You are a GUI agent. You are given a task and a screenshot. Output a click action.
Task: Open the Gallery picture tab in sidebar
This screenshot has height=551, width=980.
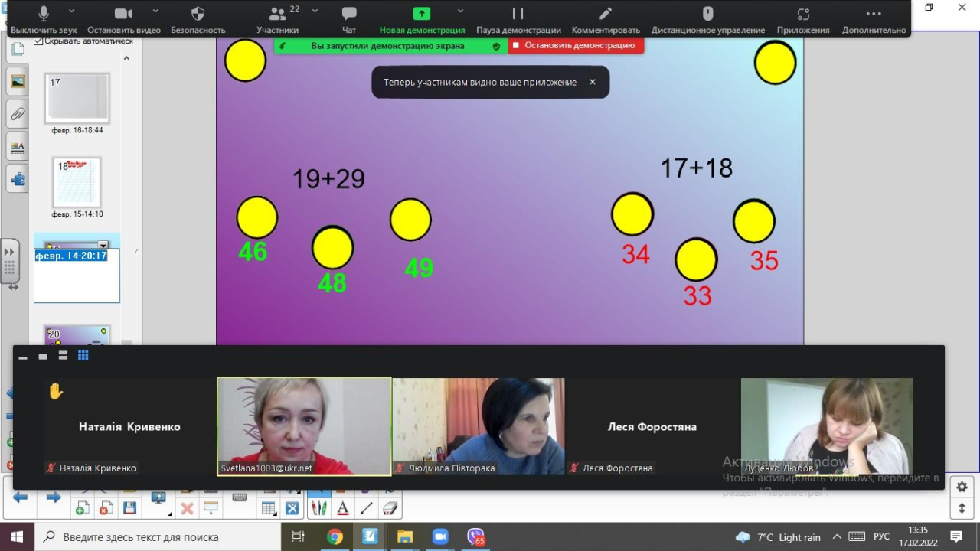point(18,81)
